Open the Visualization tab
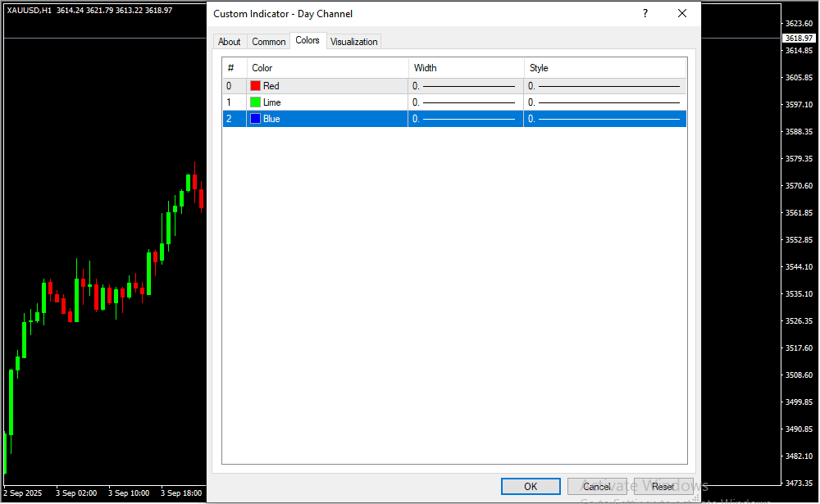Screen dimensions: 820x504 [354, 42]
